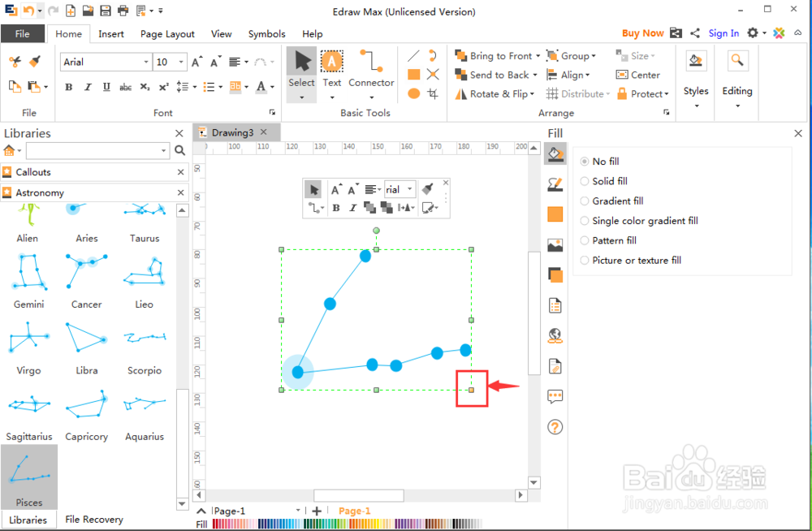This screenshot has width=812, height=531.
Task: Expand Send to Back dropdown
Action: tap(535, 76)
